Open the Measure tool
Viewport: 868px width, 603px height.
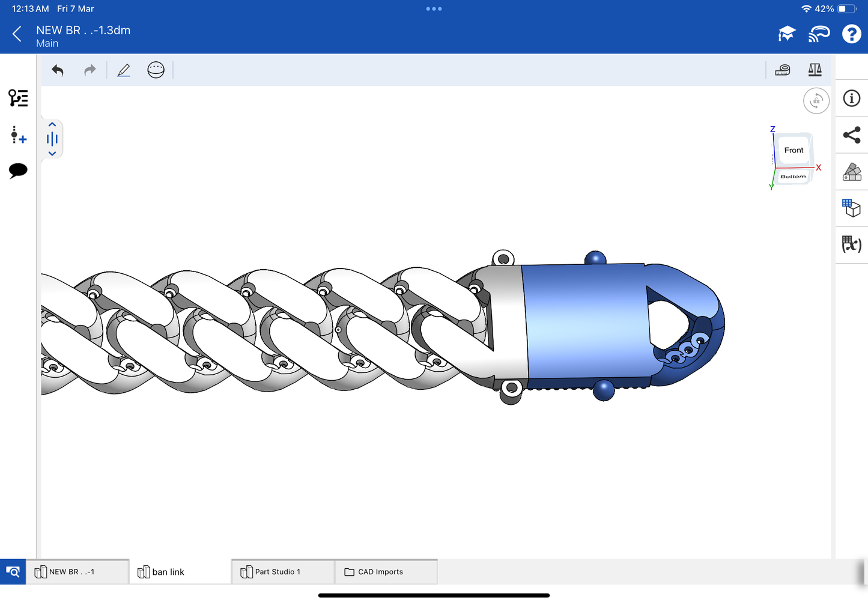click(x=782, y=70)
